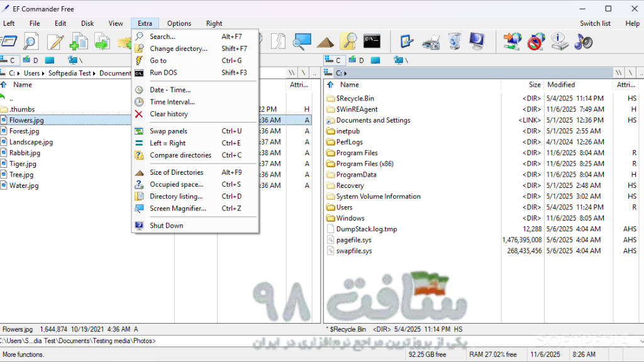Click the first toolbar icon at far left
Screen dimensions: 644x362
pyautogui.click(x=8, y=41)
